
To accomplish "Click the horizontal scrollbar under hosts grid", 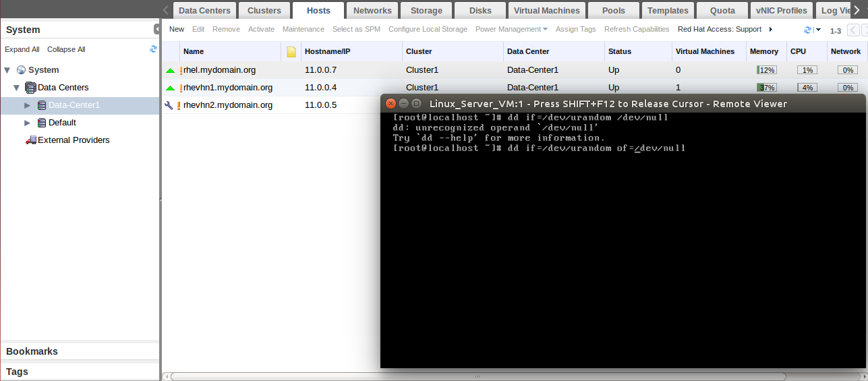I will (x=479, y=376).
